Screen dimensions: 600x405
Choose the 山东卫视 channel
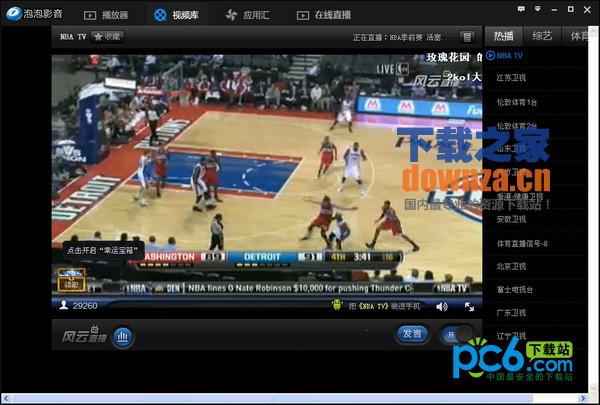click(511, 149)
